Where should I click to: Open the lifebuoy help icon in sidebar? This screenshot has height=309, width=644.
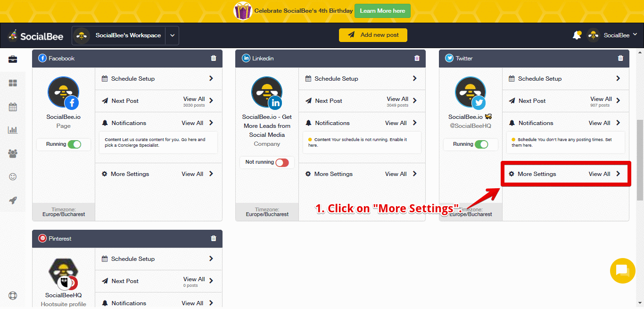[x=13, y=296]
